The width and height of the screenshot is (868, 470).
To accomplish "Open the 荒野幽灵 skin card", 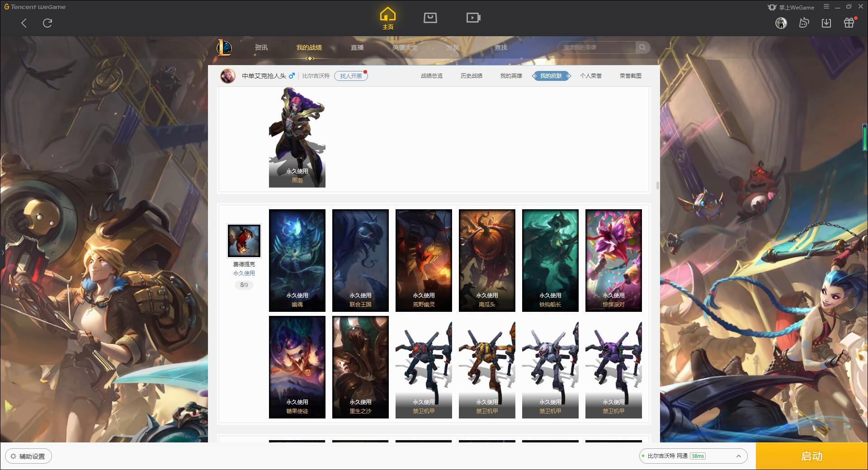I will point(424,260).
